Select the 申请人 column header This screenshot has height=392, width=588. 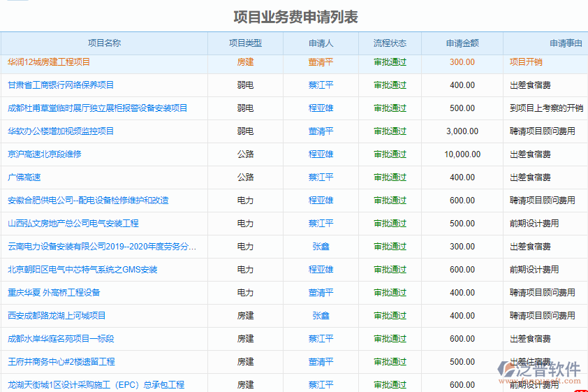tap(321, 43)
